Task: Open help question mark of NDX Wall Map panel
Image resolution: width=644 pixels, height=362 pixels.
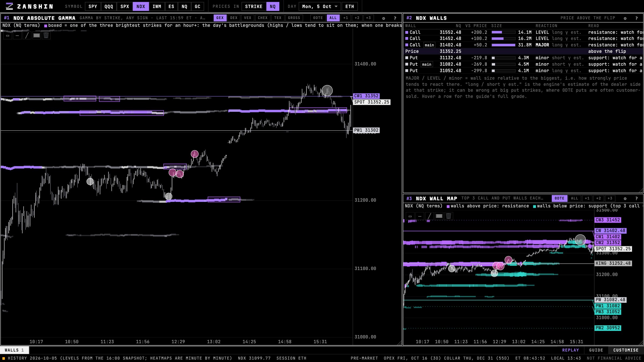Action: (x=636, y=198)
